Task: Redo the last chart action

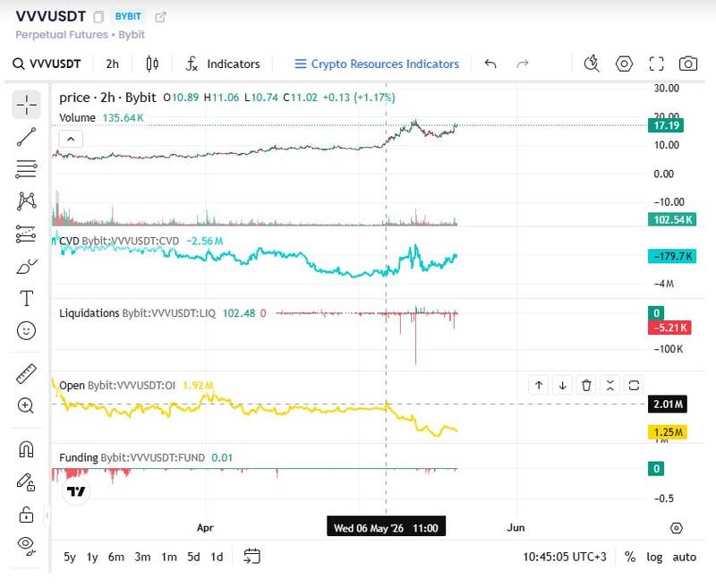Action: click(523, 64)
